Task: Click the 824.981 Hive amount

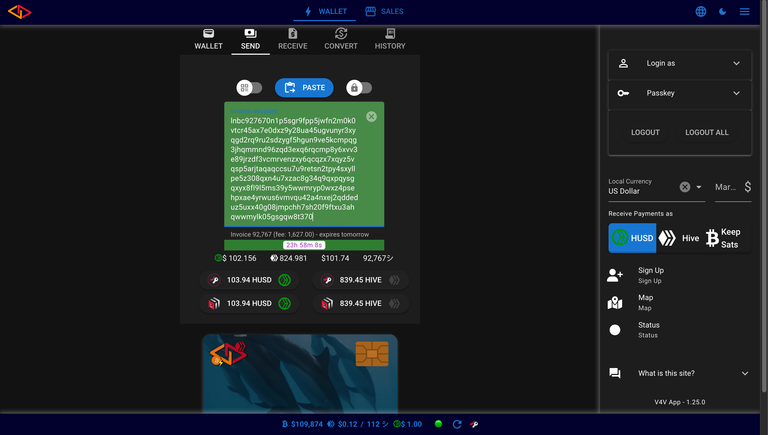Action: (288, 258)
